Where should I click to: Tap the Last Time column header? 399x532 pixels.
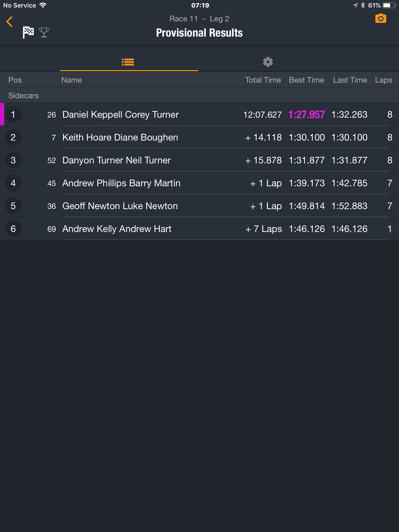pos(350,80)
